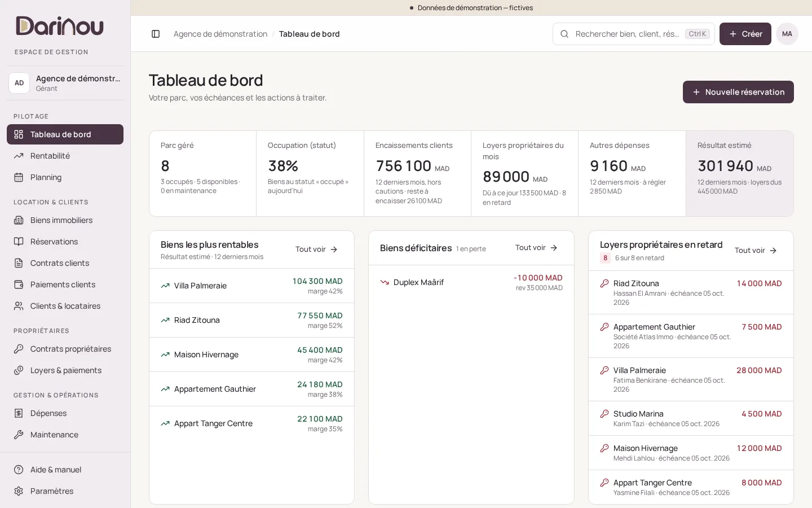Click the key icon beside Appart Tanger Centre
Image resolution: width=812 pixels, height=508 pixels.
(604, 483)
